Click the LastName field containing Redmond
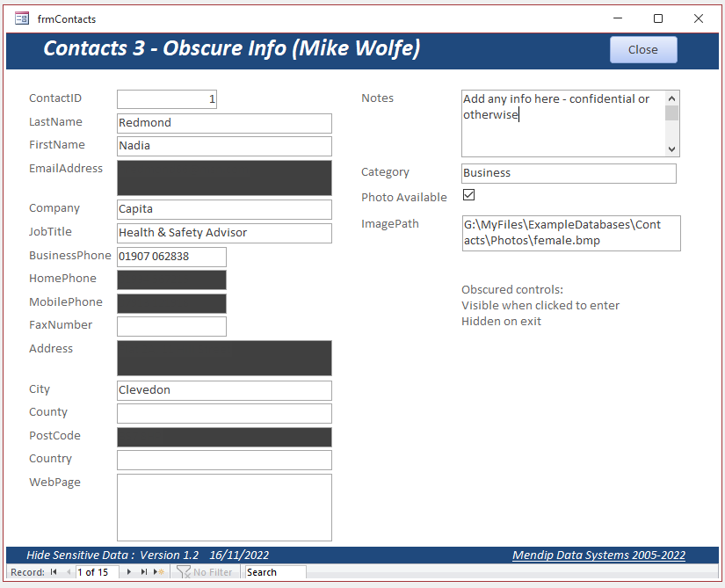Screen dimensions: 725x588 224,123
